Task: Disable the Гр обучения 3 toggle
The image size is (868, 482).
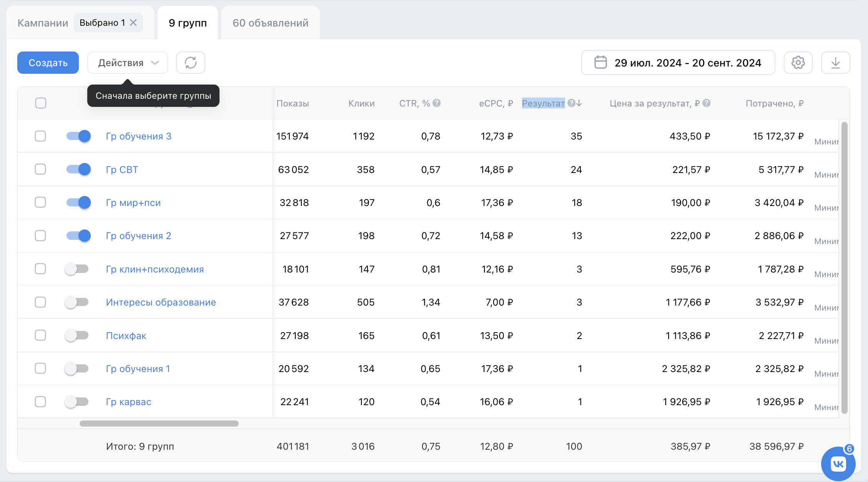Action: click(x=79, y=136)
